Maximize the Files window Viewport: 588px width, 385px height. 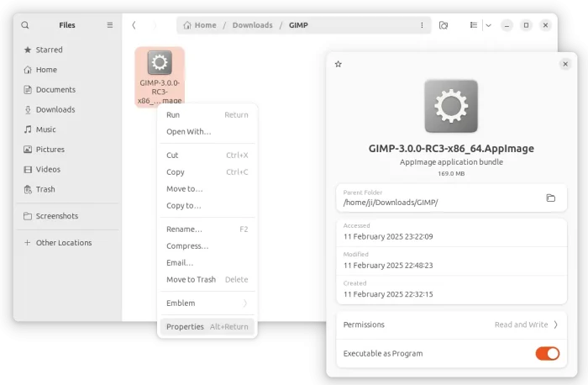pos(526,25)
